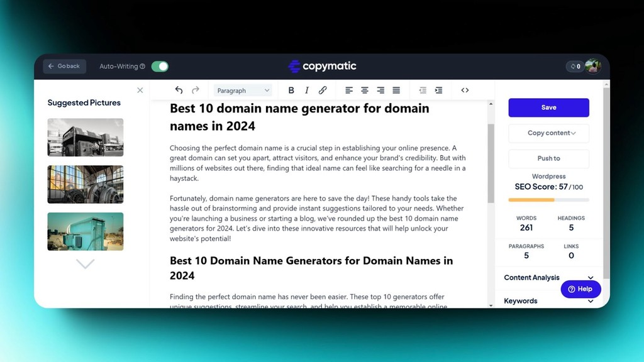The height and width of the screenshot is (362, 644).
Task: Expand the Content Analysis section
Action: point(548,277)
